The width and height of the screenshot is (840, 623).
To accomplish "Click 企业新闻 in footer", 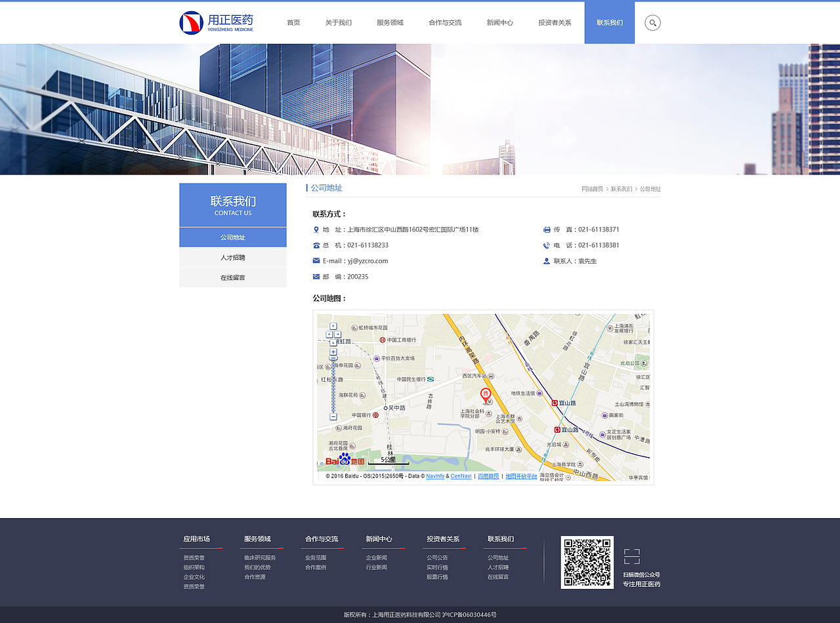I will [x=377, y=558].
